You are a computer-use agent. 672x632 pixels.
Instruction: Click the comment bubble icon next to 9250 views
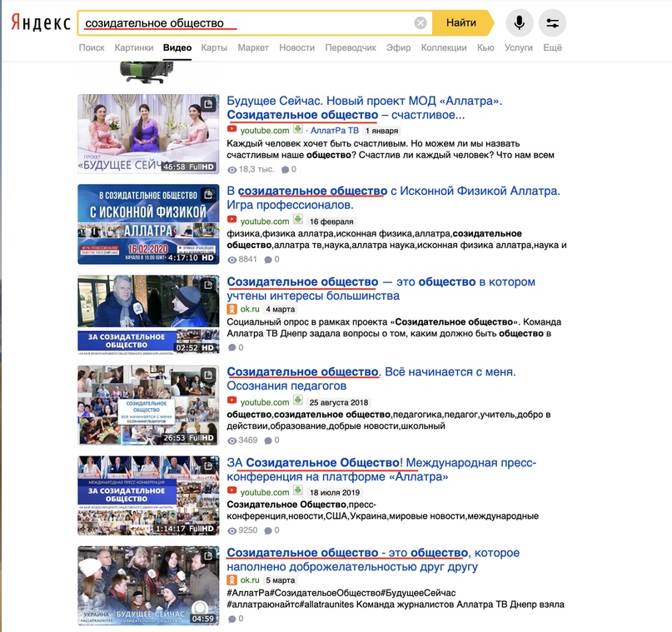pos(268,531)
